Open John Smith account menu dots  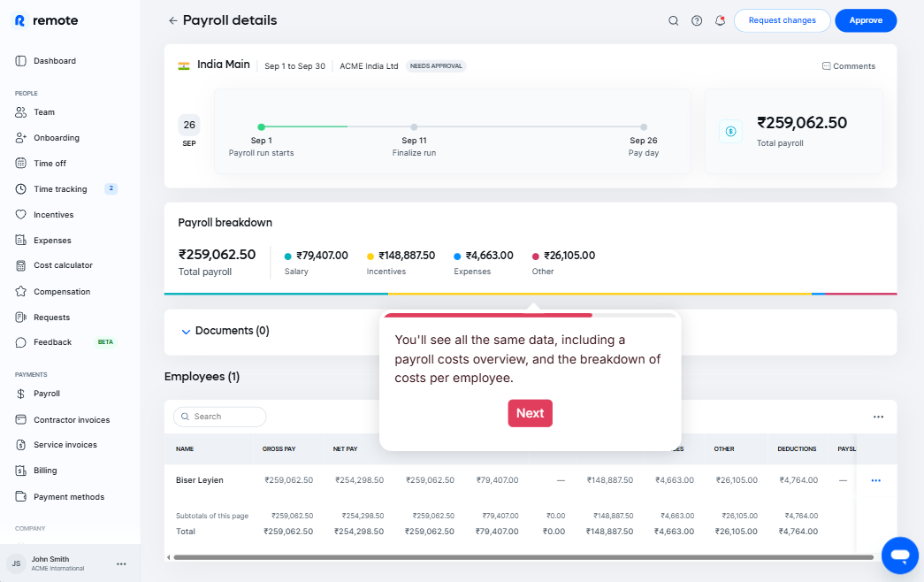(121, 563)
